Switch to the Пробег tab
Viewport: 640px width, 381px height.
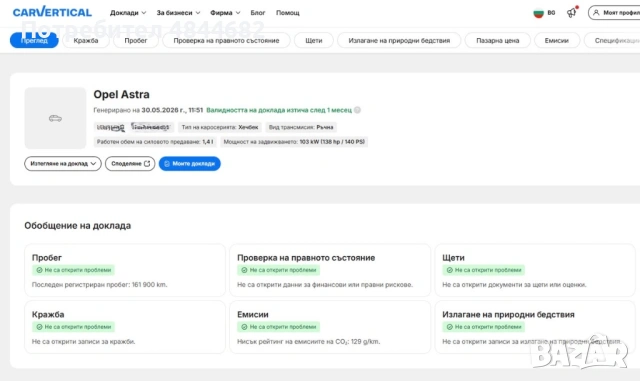coord(136,40)
